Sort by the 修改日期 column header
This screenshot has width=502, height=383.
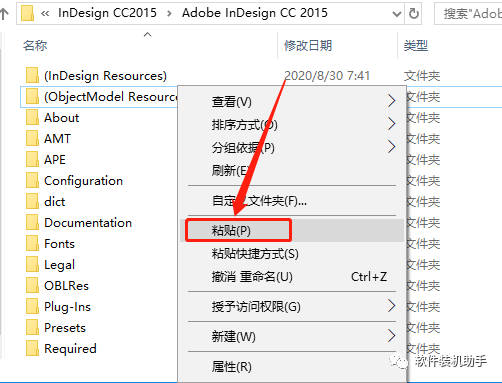[x=308, y=45]
